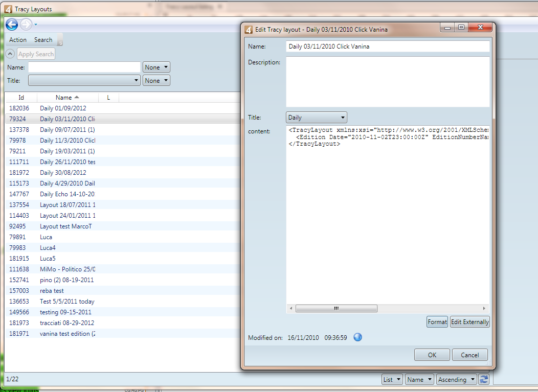Image resolution: width=538 pixels, height=392 pixels.
Task: Click the content scrollbar left arrow
Action: coord(291,308)
